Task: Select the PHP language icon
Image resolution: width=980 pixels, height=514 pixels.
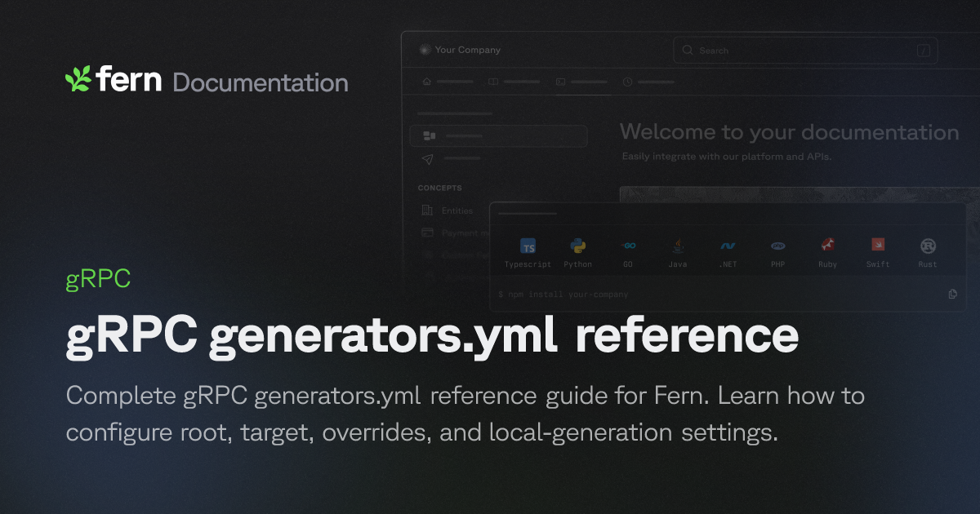Action: [x=778, y=246]
